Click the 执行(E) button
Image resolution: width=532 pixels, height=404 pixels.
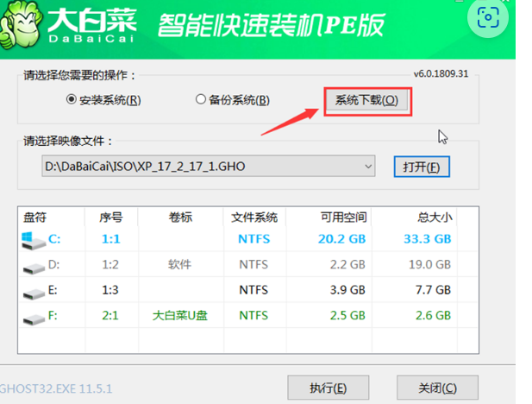[329, 388]
